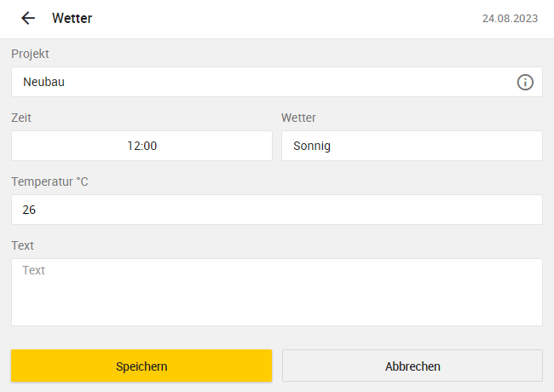Image resolution: width=554 pixels, height=392 pixels.
Task: Open the 12:00 time picker field
Action: [x=141, y=146]
